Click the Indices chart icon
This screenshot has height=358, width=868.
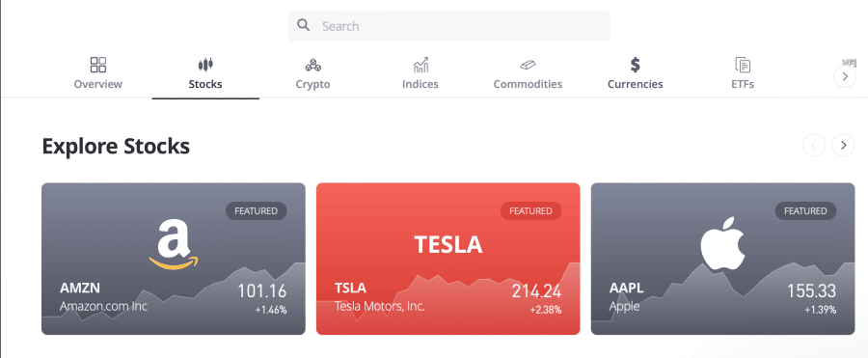[420, 65]
